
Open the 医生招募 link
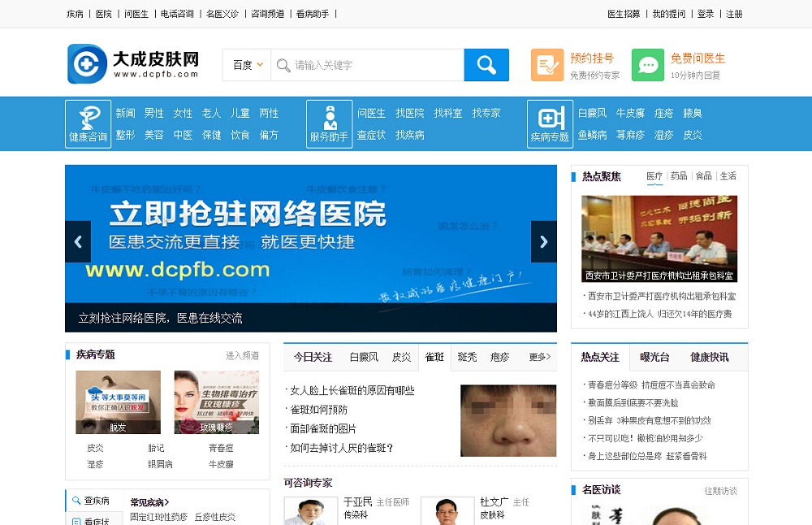624,14
